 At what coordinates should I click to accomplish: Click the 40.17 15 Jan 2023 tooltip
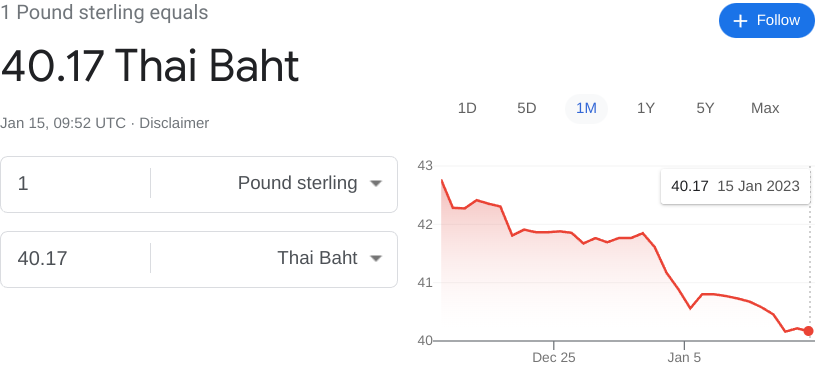click(735, 186)
